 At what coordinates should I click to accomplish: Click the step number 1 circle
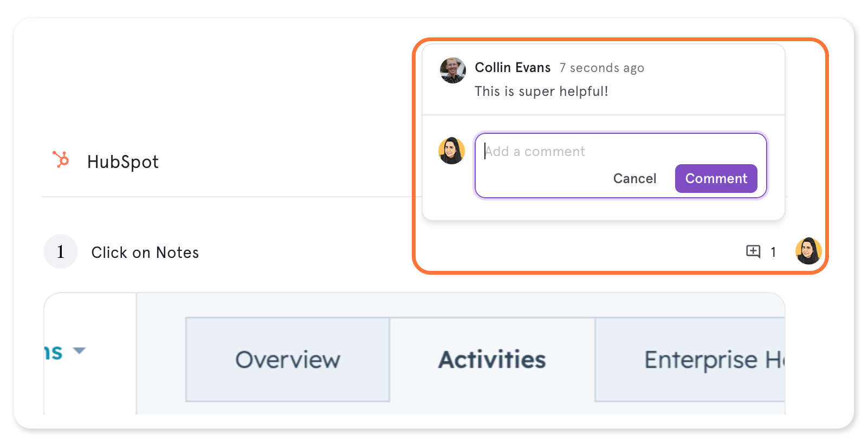[x=61, y=251]
